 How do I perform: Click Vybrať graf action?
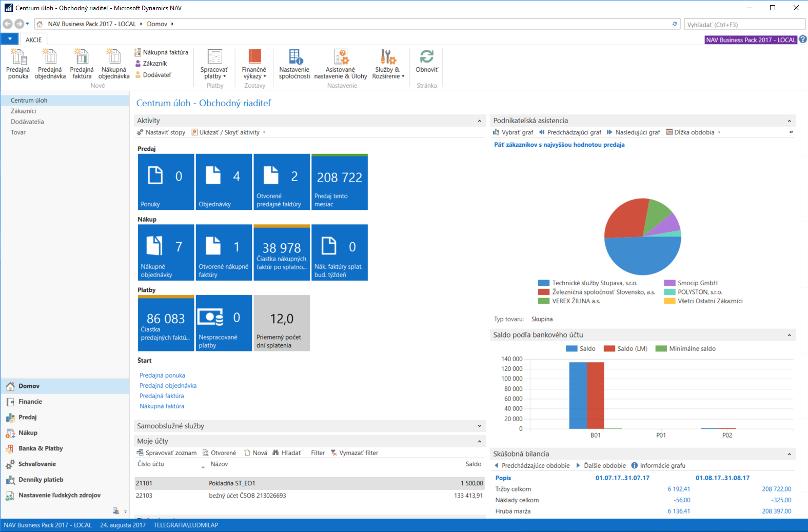[x=513, y=132]
